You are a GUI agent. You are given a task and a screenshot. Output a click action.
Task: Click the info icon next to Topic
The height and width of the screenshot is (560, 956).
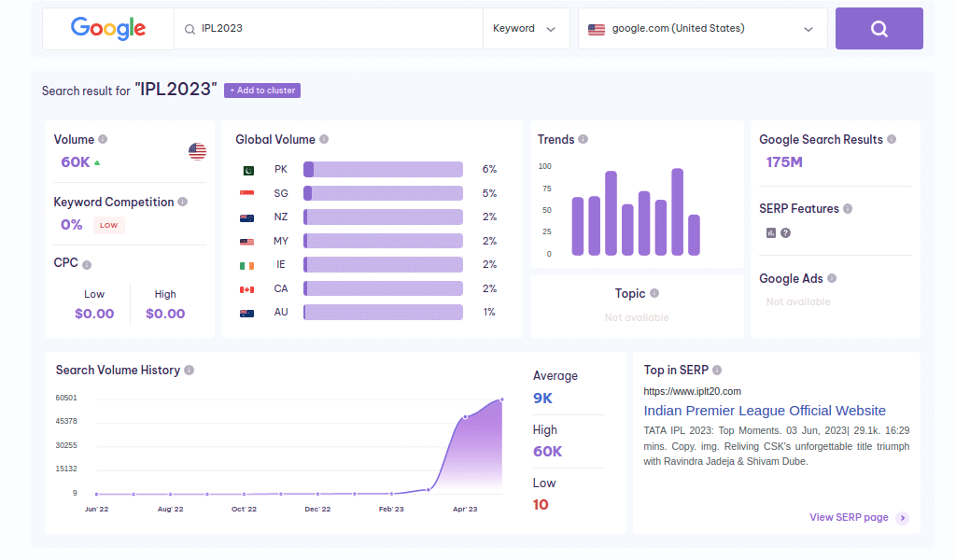click(x=654, y=293)
